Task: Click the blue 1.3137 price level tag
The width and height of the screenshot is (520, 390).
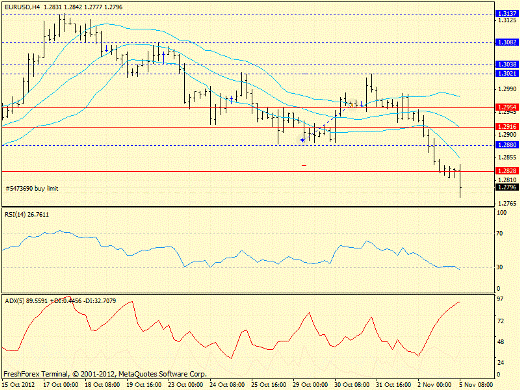Action: tap(507, 14)
